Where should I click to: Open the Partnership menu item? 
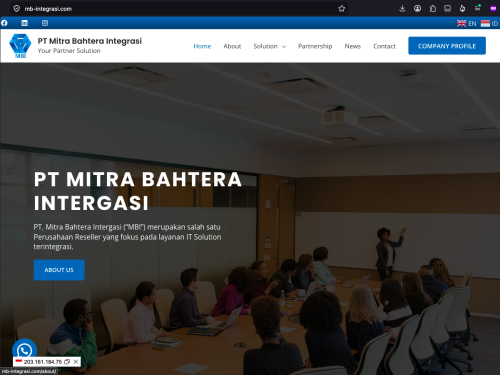click(x=315, y=46)
